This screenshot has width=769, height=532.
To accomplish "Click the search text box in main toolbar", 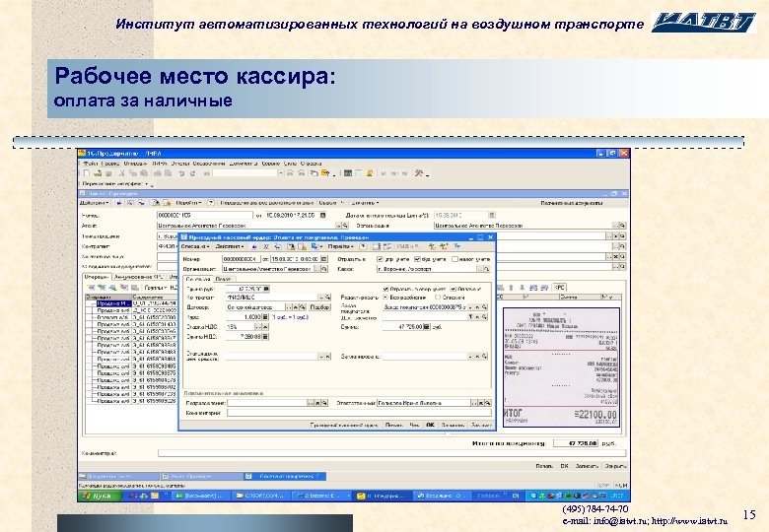I will [x=245, y=173].
